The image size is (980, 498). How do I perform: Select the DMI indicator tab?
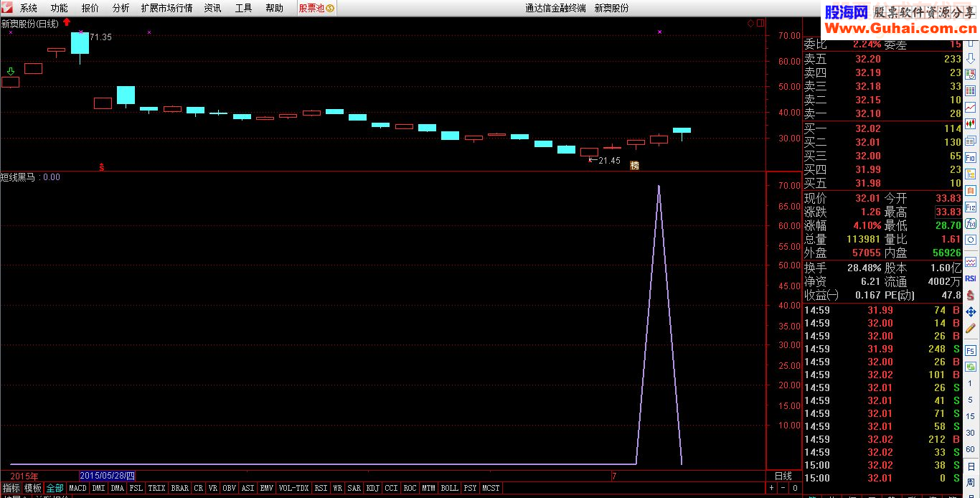[x=98, y=488]
